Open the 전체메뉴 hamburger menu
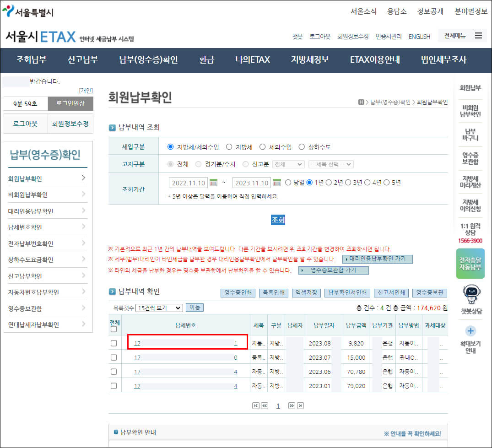The width and height of the screenshot is (492, 448). click(479, 36)
